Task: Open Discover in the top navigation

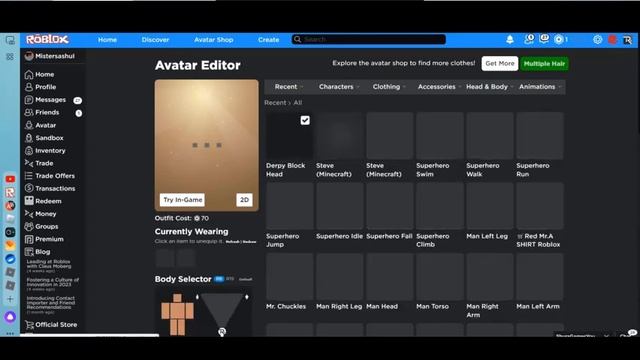Action: (156, 40)
